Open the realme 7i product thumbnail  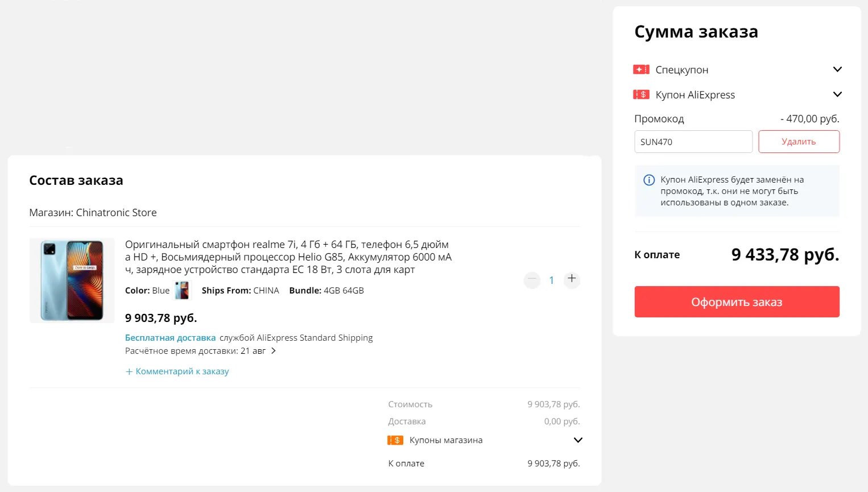pyautogui.click(x=72, y=280)
